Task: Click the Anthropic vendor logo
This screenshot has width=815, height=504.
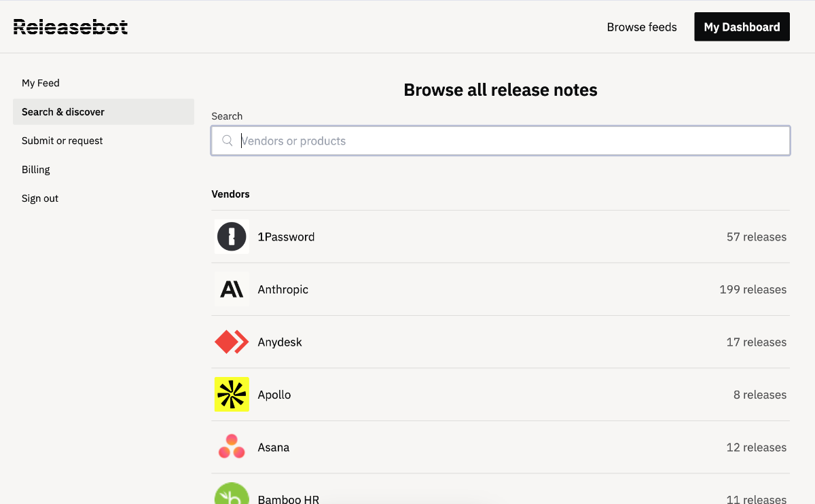Action: coord(232,289)
